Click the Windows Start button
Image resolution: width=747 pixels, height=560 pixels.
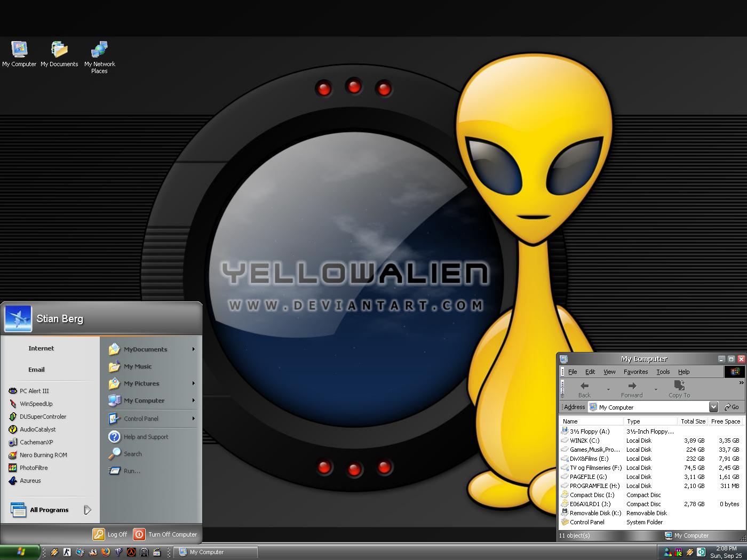[20, 552]
